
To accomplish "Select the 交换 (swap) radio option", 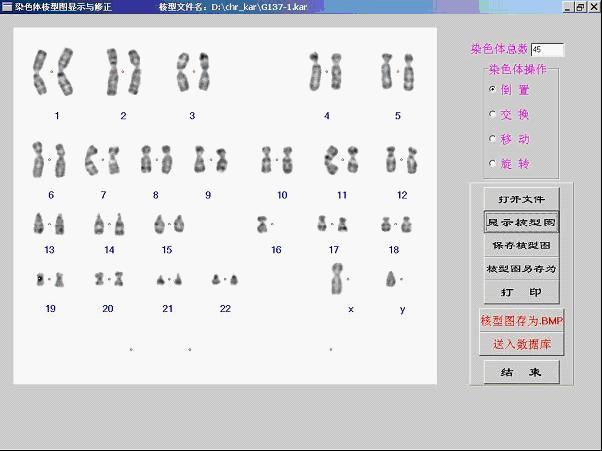I will pos(492,114).
